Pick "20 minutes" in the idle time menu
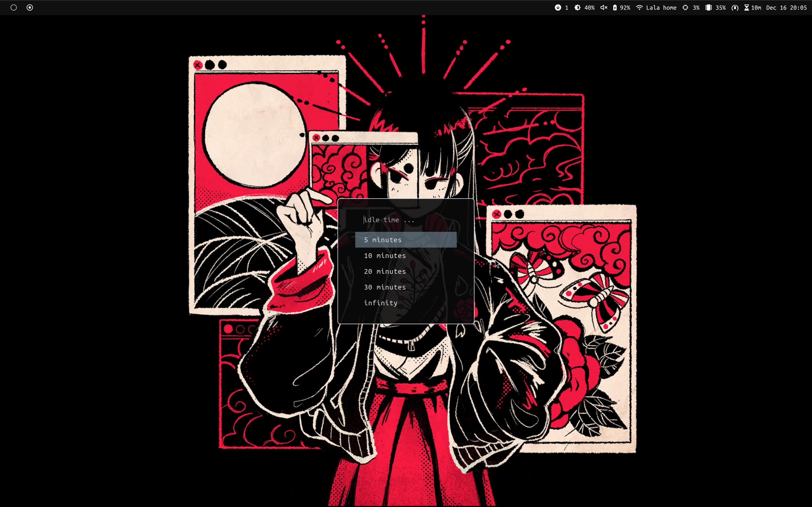812x507 pixels. click(x=385, y=271)
